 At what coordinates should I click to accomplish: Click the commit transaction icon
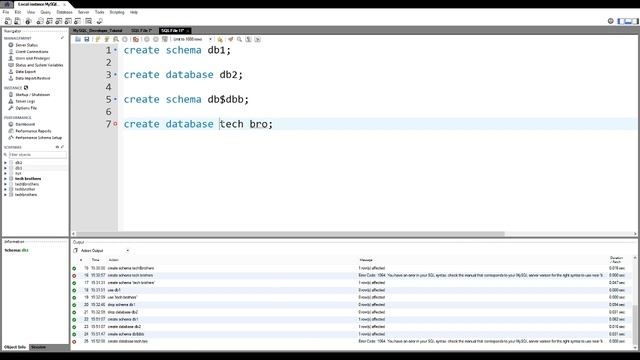(147, 40)
